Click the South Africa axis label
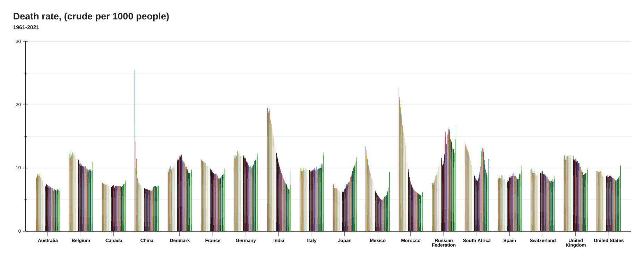644x258 pixels. click(476, 240)
